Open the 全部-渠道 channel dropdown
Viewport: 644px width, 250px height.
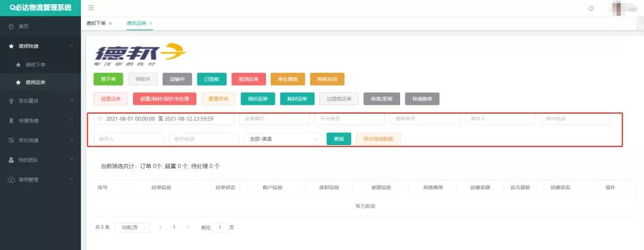283,139
